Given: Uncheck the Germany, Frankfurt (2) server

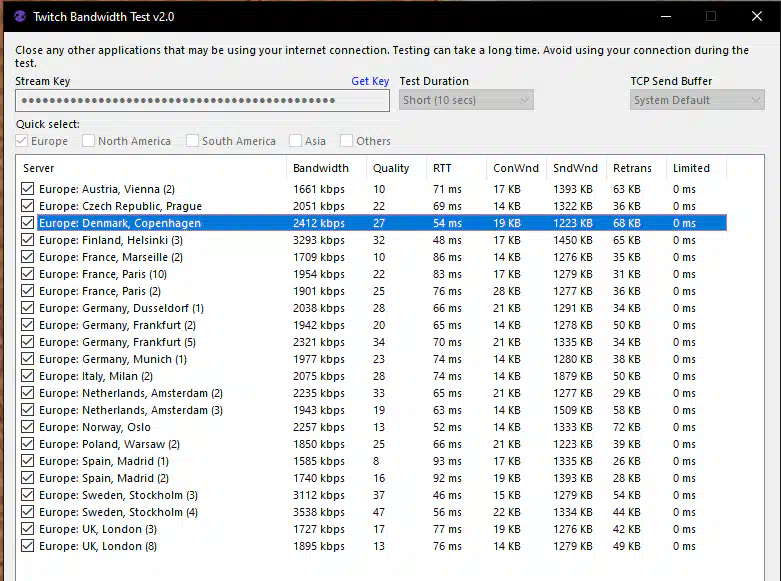Looking at the screenshot, I should point(28,325).
